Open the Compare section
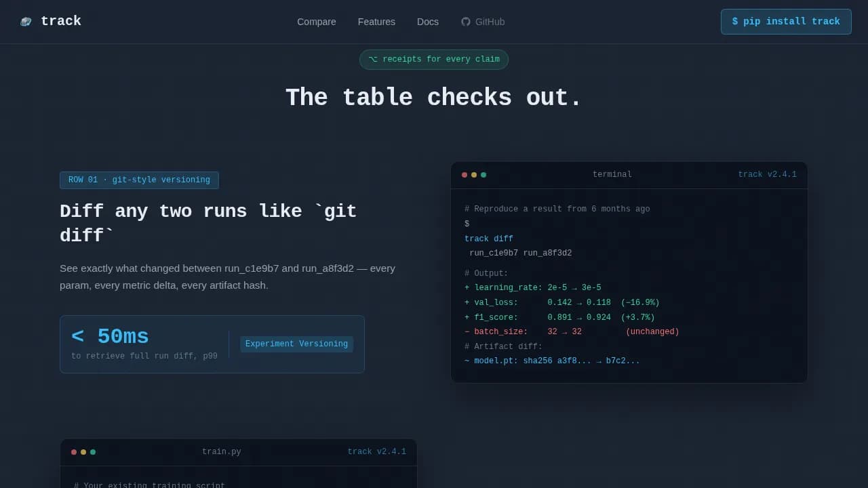The width and height of the screenshot is (868, 488). (x=316, y=22)
